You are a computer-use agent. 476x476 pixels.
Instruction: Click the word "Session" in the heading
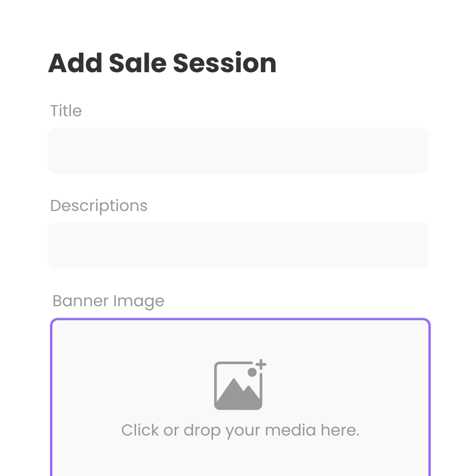(x=225, y=63)
